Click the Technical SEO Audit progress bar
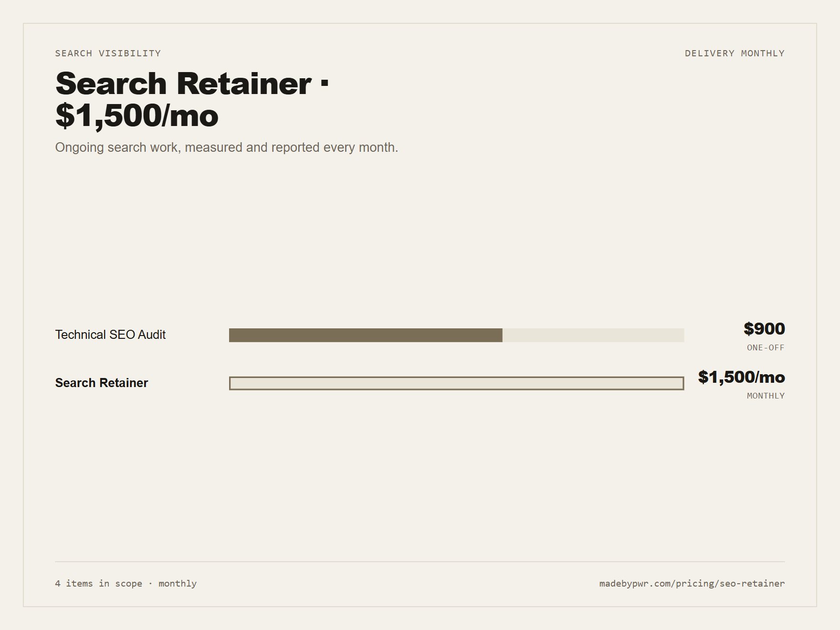Image resolution: width=840 pixels, height=630 pixels. pos(457,335)
